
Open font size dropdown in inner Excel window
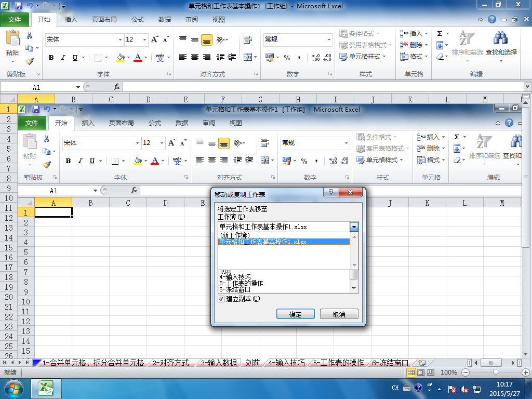[162, 143]
